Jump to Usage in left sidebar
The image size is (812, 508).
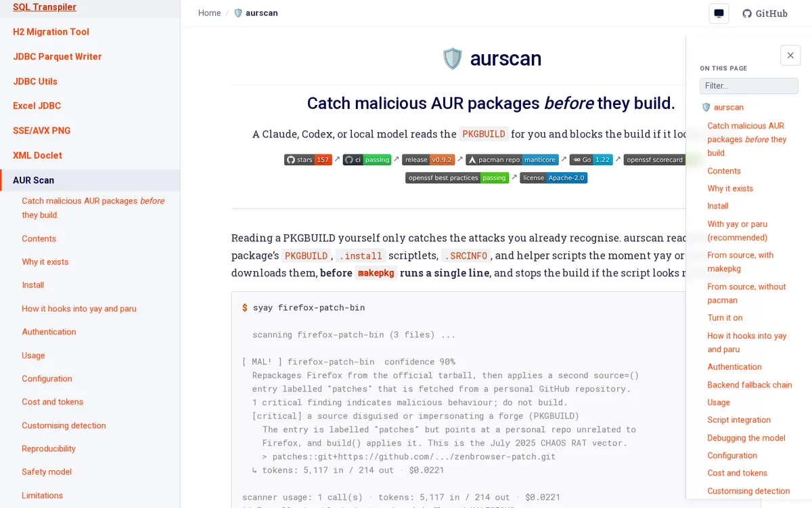click(33, 356)
